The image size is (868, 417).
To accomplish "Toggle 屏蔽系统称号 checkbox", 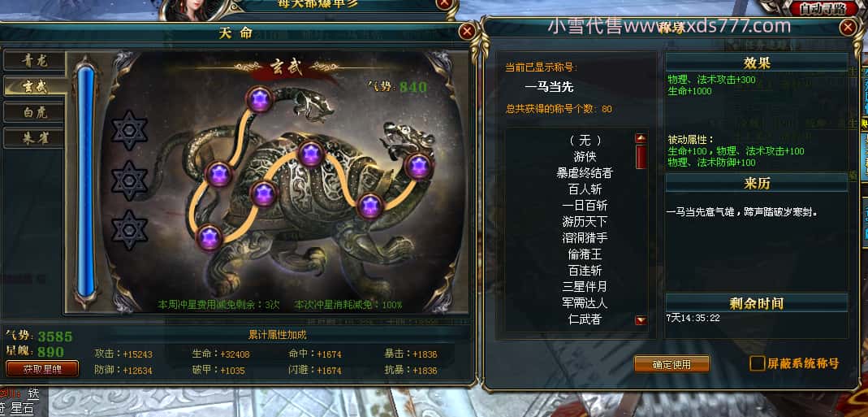I will point(757,363).
